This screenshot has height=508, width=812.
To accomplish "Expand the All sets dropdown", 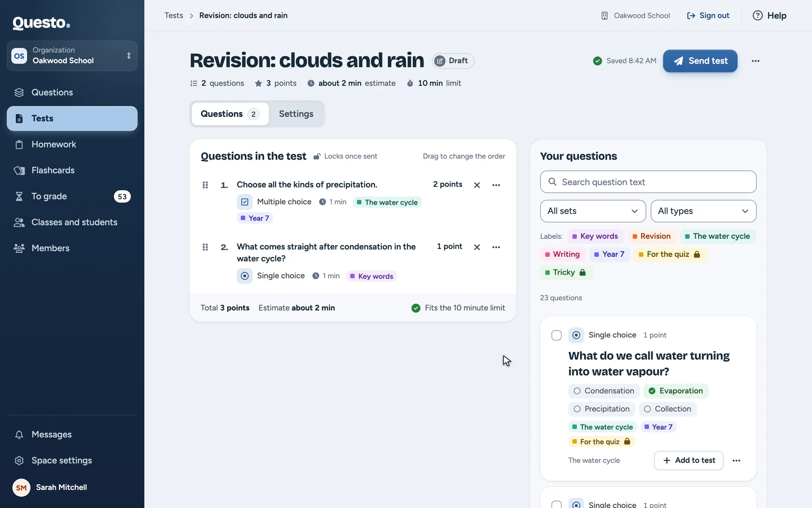I will [593, 211].
